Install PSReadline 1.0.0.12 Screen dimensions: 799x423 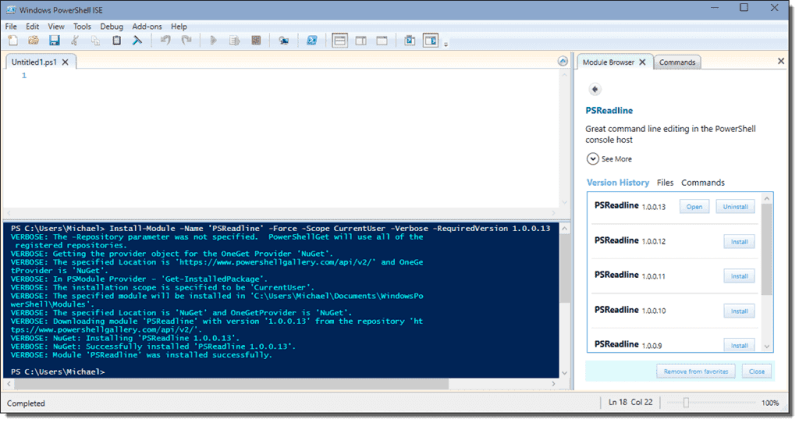coord(739,242)
